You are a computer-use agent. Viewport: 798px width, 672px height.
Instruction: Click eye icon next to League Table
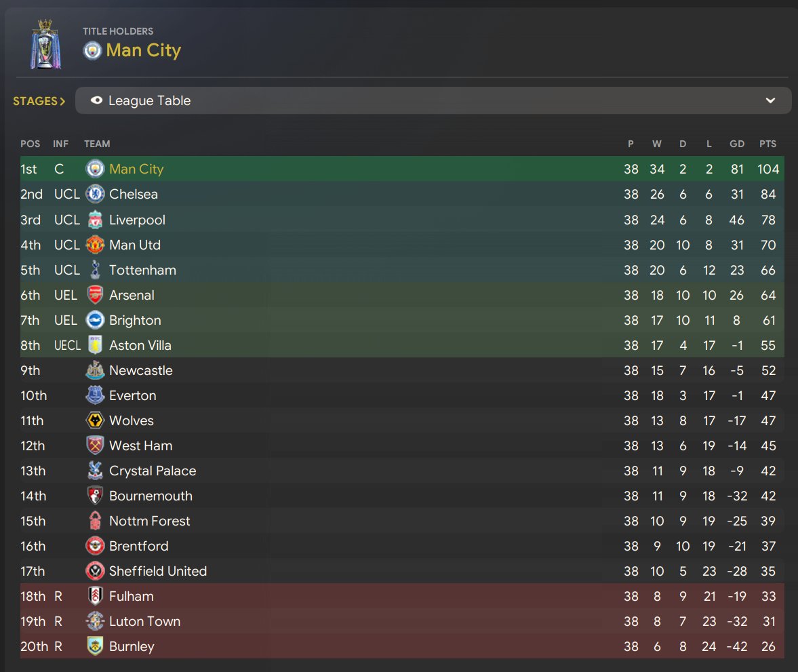[96, 100]
